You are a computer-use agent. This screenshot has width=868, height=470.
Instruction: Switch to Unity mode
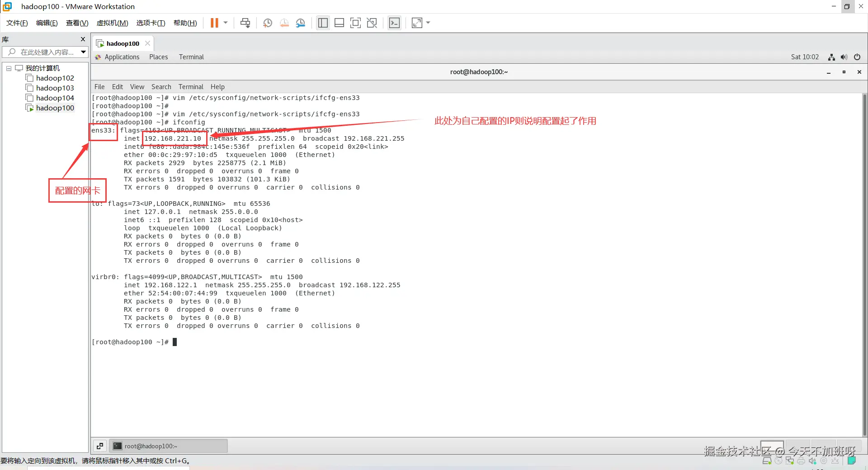point(372,23)
